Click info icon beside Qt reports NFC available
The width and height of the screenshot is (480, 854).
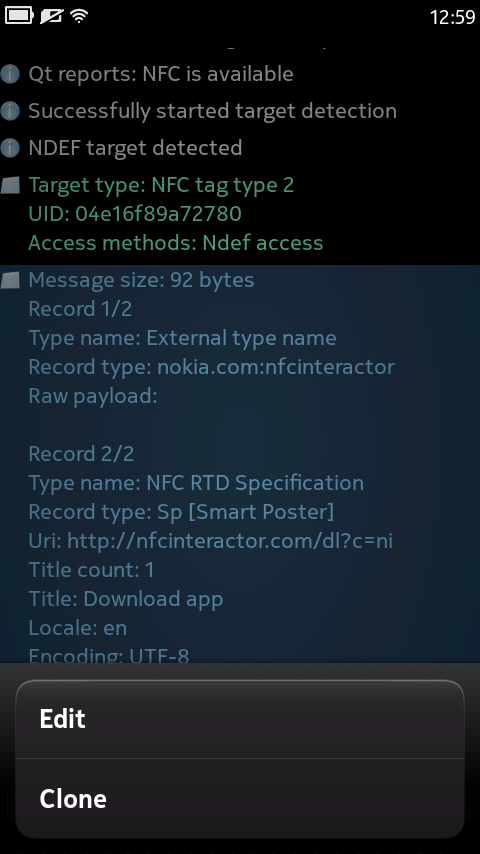(x=10, y=74)
